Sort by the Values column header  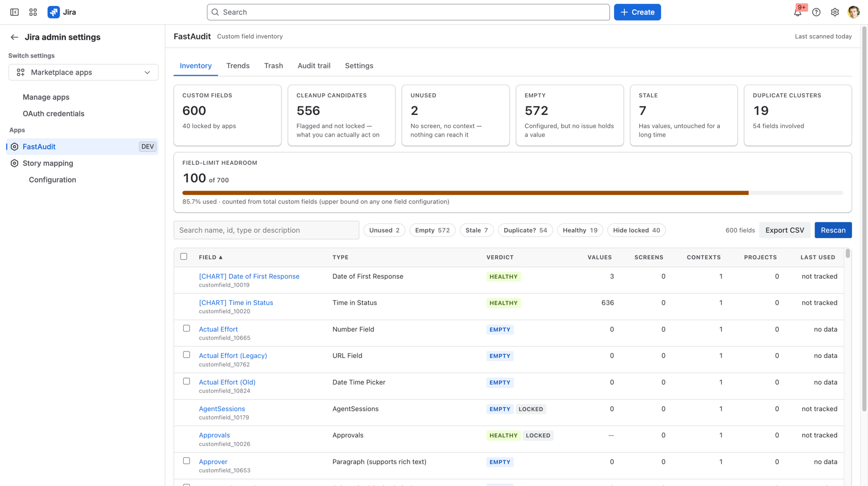pos(599,258)
